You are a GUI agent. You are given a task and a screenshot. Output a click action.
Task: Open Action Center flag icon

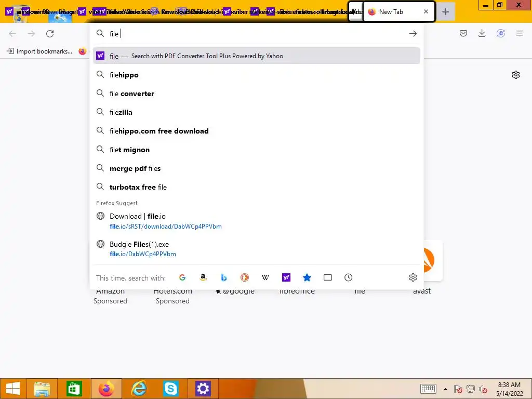click(458, 389)
